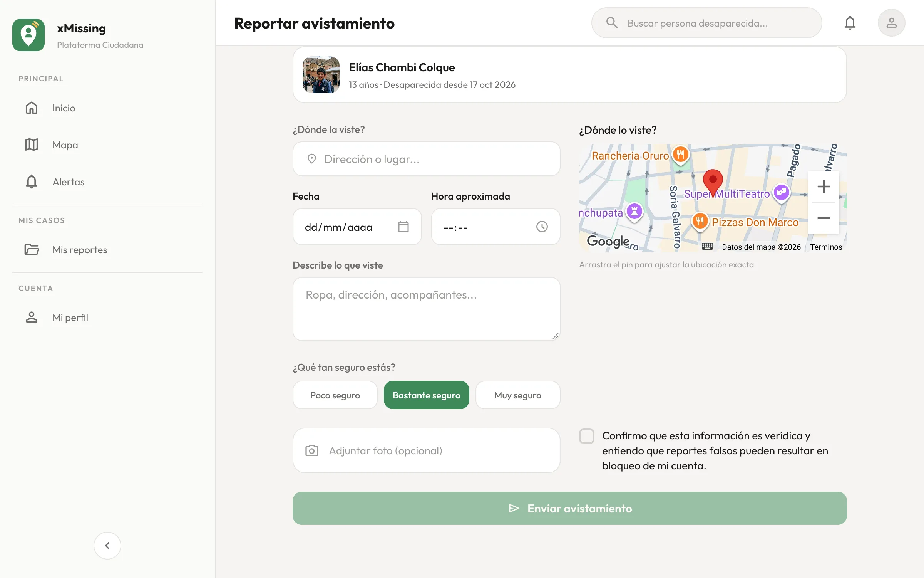Screen dimensions: 924x578
Task: Zoom in on the map
Action: 824,187
